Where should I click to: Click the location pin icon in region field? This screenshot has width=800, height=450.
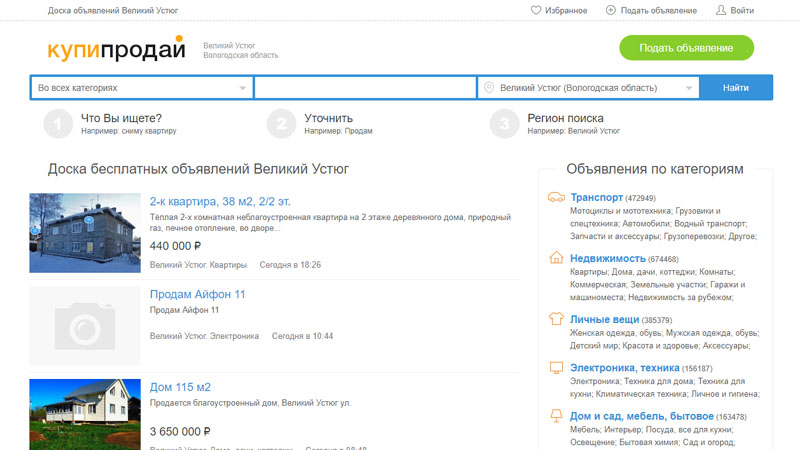point(489,88)
